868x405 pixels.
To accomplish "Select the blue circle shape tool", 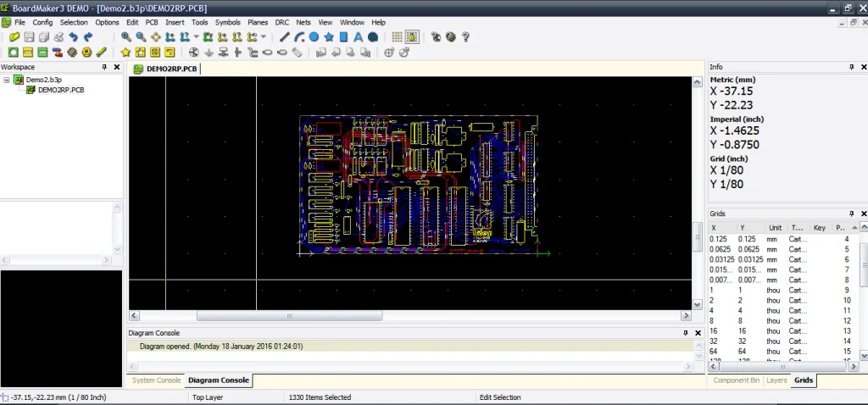I will pos(314,37).
